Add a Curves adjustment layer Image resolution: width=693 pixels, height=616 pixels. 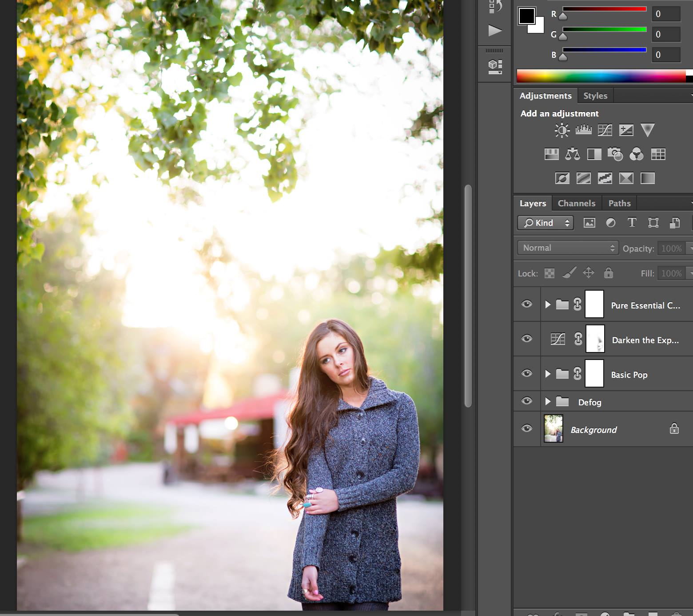pyautogui.click(x=605, y=130)
